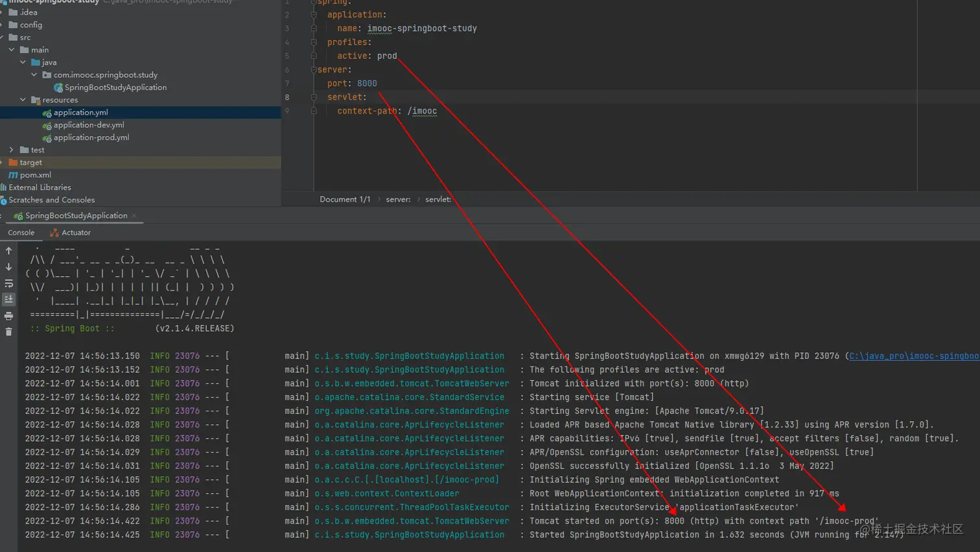
Task: Select SpringBootStudyApplication in project tree
Action: 115,87
